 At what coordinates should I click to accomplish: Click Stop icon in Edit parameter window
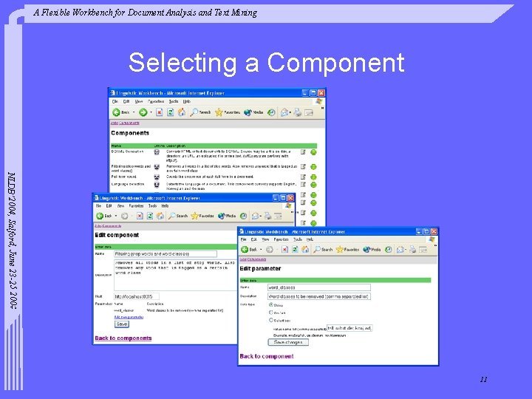(284, 250)
